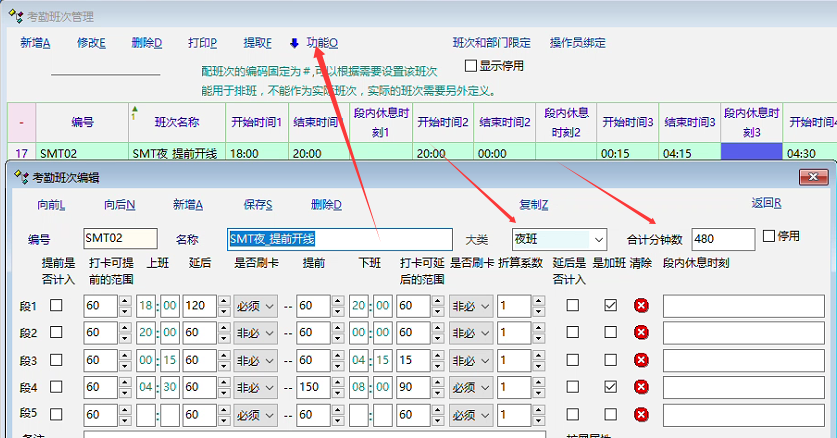Viewport: 837px width, 438px height.
Task: Click 段4 打卡可延后 field showing 90
Action: point(414,388)
